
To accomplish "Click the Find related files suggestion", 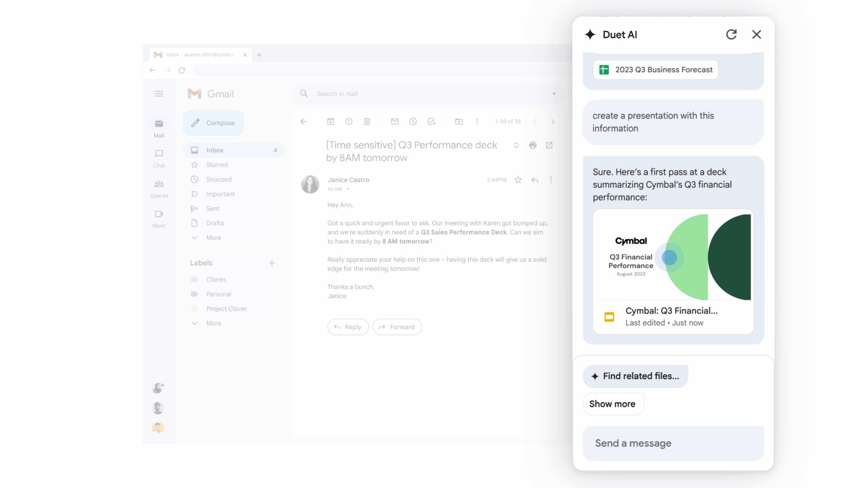I will [635, 376].
